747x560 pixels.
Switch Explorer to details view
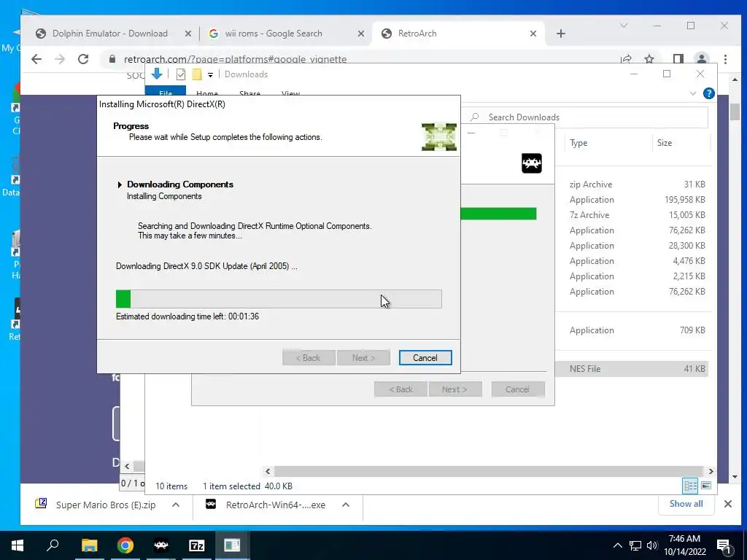point(690,486)
